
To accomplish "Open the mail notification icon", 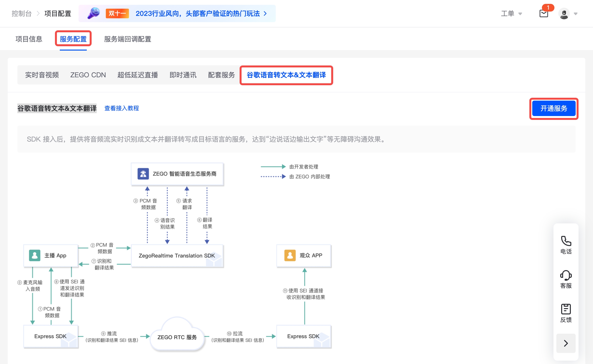I will (x=544, y=13).
